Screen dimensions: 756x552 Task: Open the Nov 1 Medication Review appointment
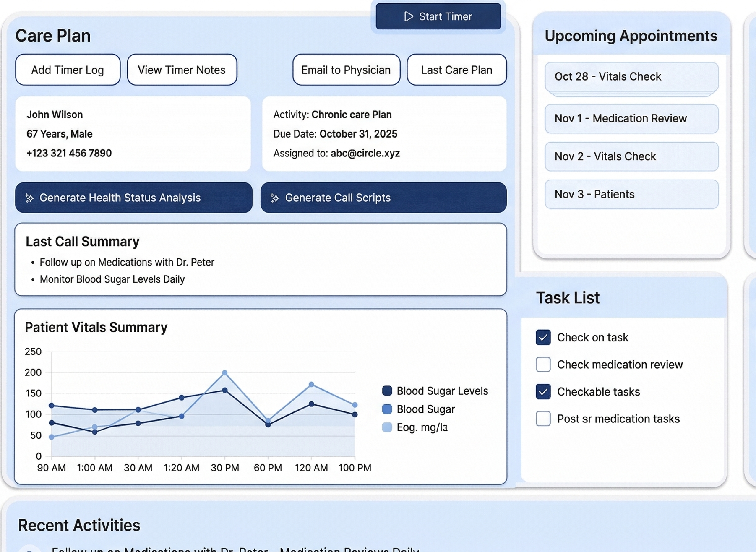[631, 119]
